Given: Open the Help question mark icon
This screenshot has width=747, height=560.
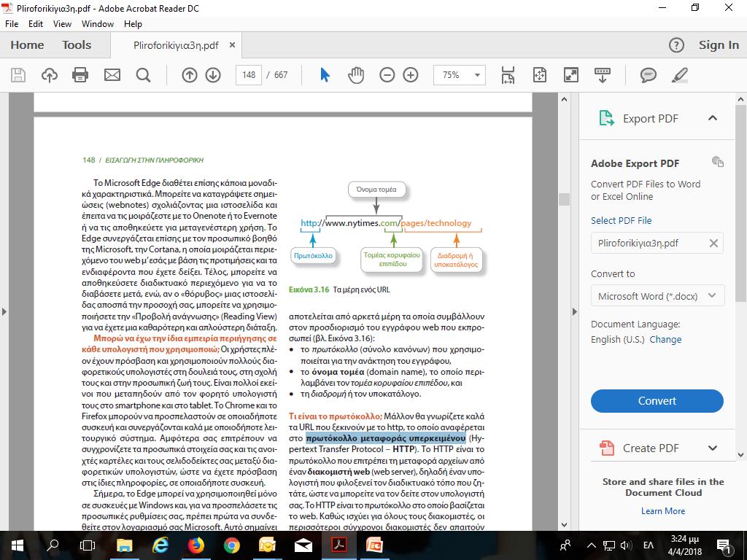Looking at the screenshot, I should 676,45.
